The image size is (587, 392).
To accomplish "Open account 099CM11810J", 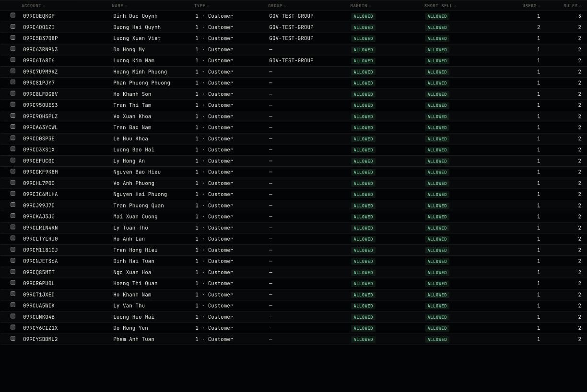I will point(40,250).
